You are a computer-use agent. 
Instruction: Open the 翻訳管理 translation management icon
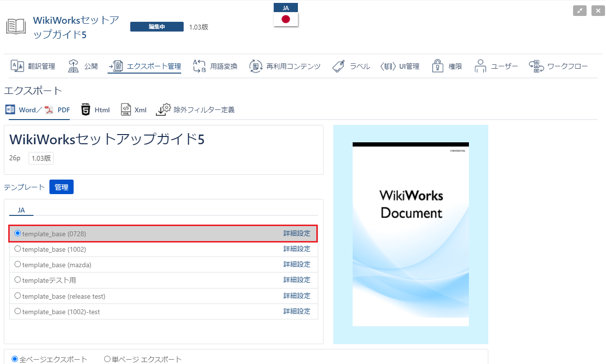(17, 66)
